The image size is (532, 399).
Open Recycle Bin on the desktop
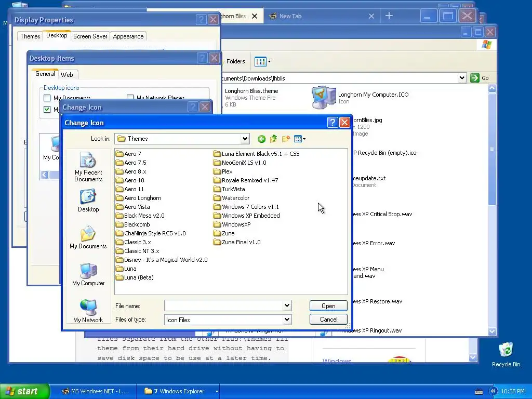tap(506, 354)
